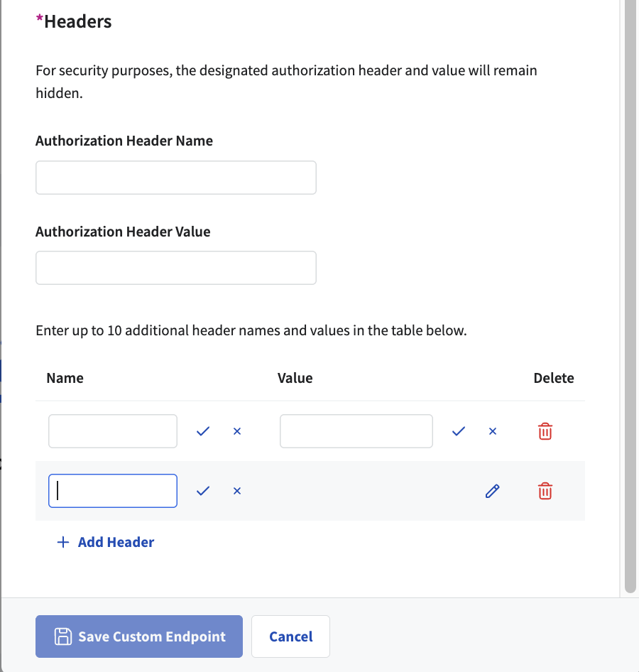Delete the first header row trash icon

pyautogui.click(x=545, y=431)
